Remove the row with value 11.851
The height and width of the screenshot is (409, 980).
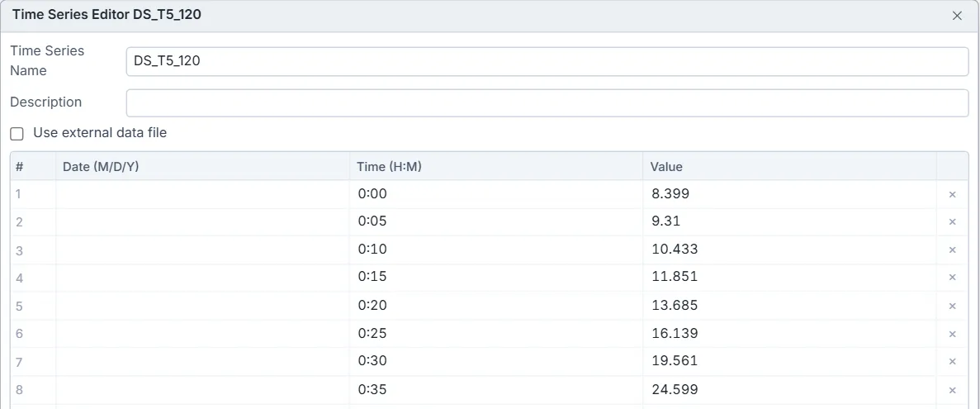(953, 277)
